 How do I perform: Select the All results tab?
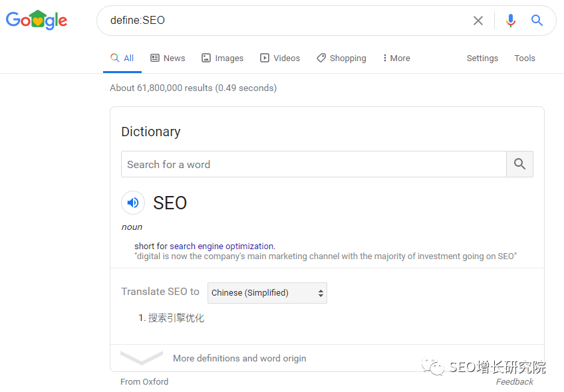tap(123, 58)
